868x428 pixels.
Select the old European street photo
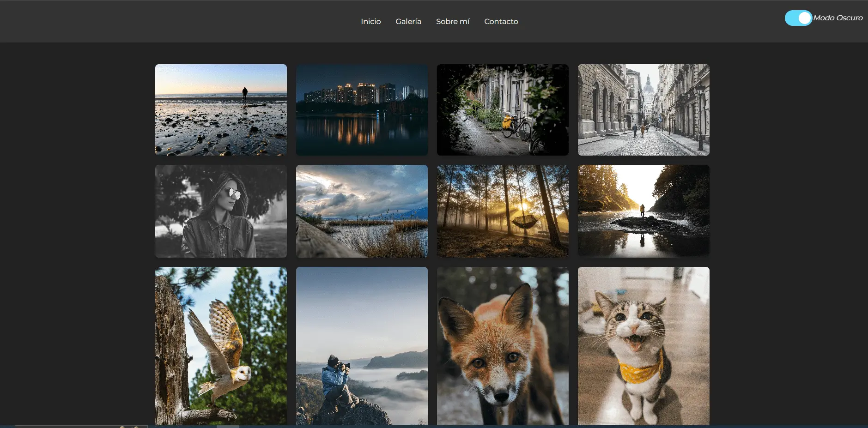pyautogui.click(x=643, y=109)
